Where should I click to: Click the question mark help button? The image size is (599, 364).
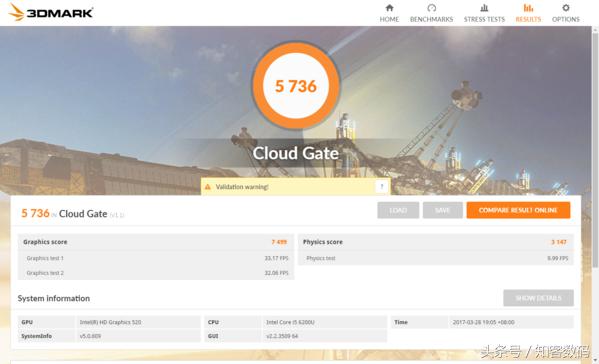tap(381, 187)
